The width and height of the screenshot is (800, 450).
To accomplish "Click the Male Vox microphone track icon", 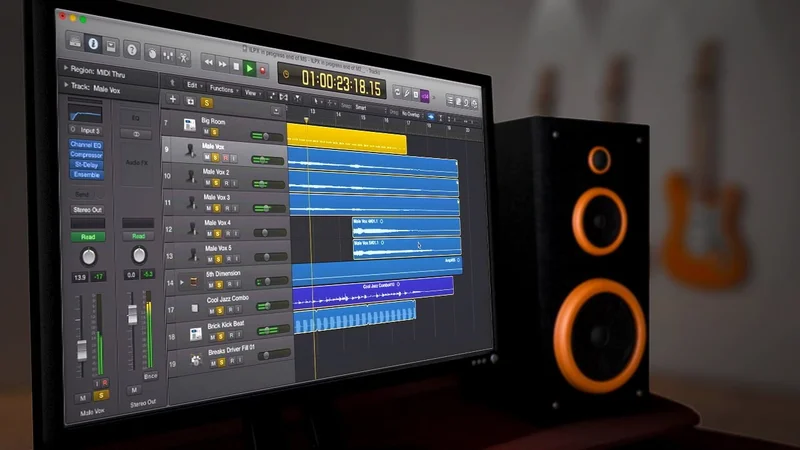I will tap(190, 150).
